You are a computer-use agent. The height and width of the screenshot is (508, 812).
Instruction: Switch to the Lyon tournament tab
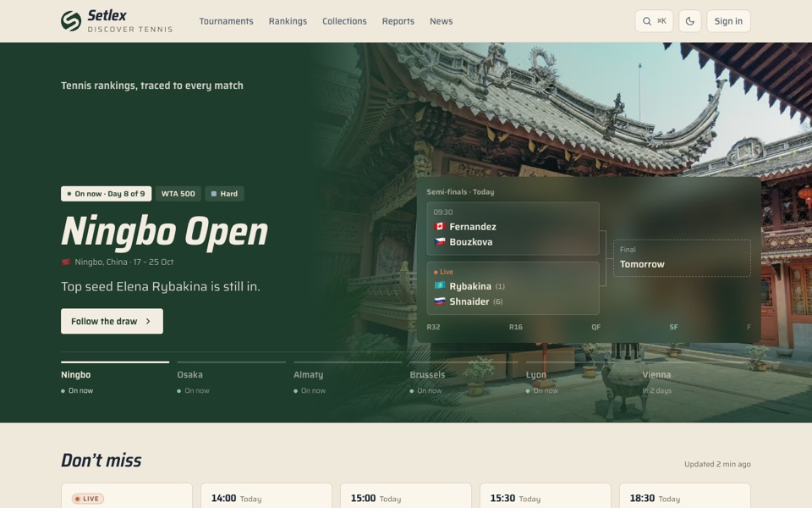click(580, 378)
